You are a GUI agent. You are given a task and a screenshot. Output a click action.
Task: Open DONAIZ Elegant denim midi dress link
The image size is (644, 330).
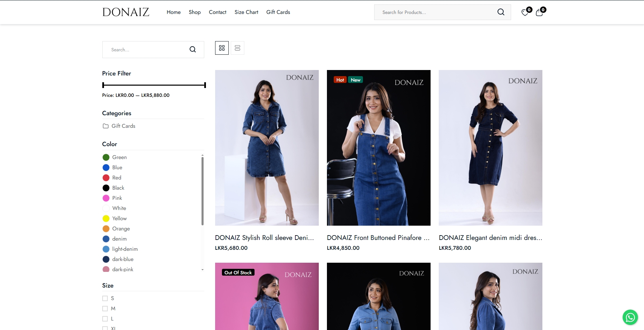tap(490, 238)
